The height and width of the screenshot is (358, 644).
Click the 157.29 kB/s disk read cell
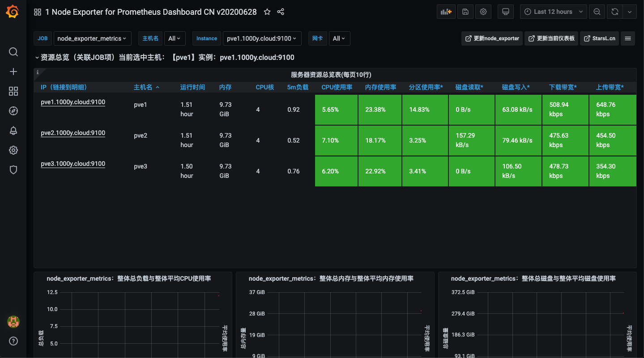[472, 140]
